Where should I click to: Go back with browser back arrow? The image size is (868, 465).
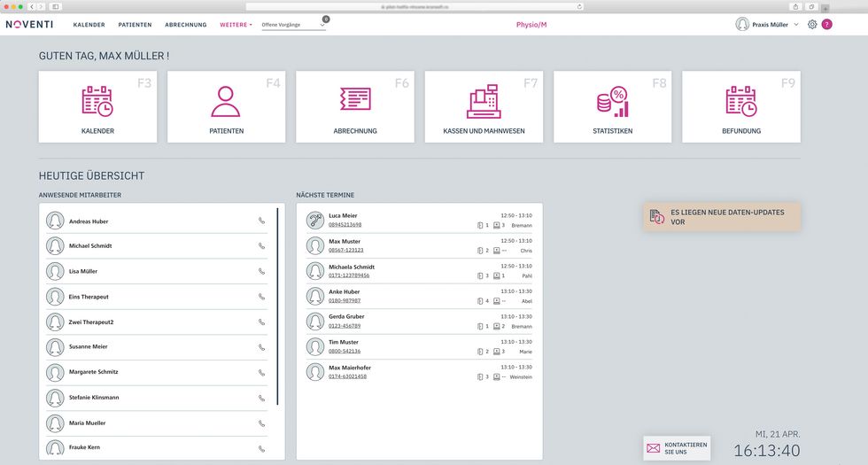32,7
